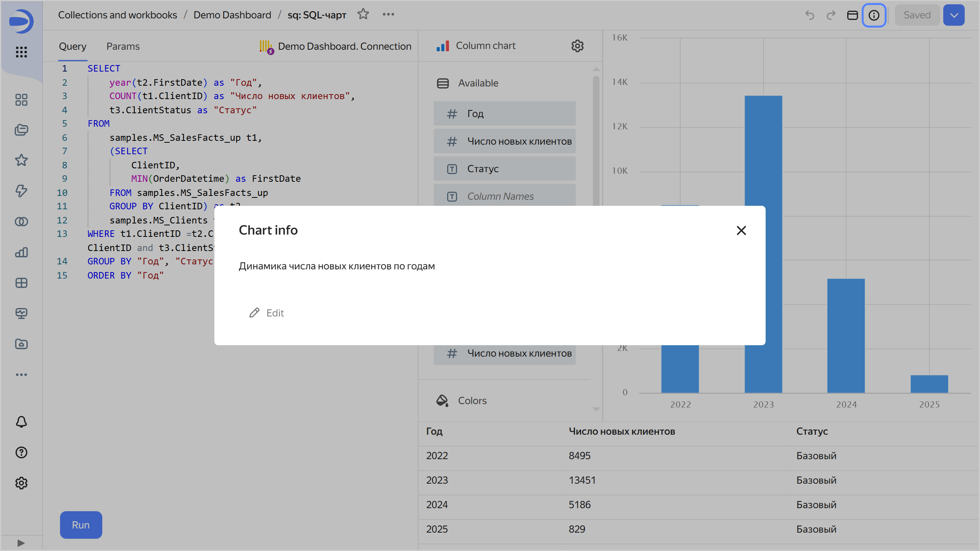
Task: Open the help question mark icon
Action: coord(21,452)
